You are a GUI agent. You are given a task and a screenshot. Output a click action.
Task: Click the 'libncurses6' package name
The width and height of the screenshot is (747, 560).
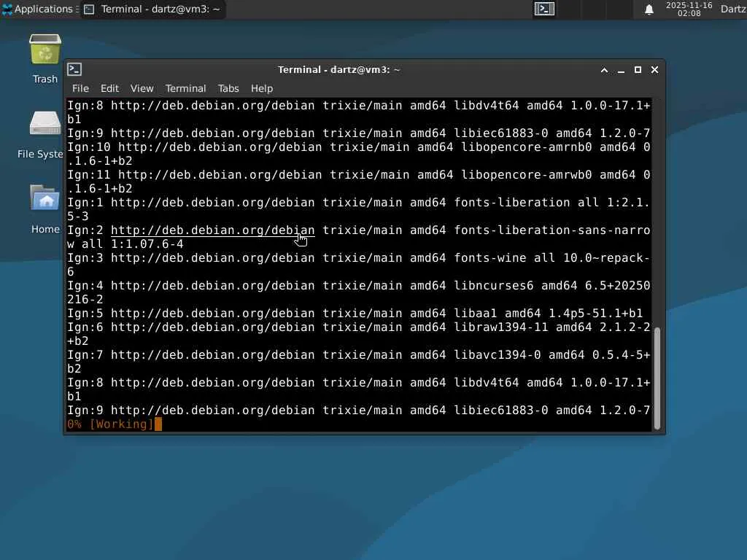494,285
